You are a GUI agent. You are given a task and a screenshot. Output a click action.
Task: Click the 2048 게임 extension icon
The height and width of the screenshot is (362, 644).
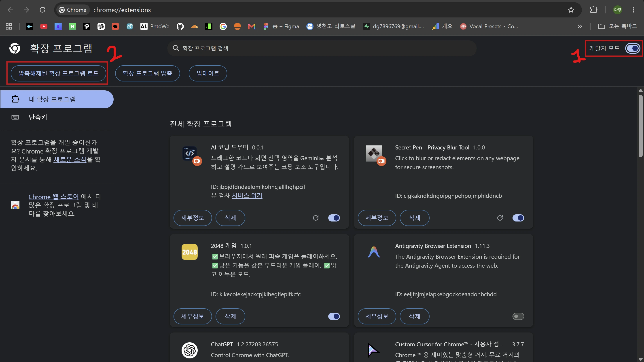coord(189,252)
